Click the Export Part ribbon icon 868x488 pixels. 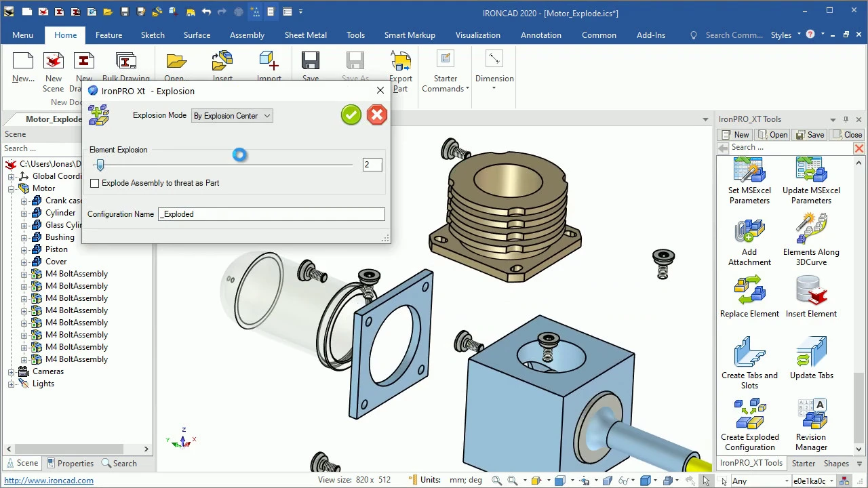click(x=401, y=72)
